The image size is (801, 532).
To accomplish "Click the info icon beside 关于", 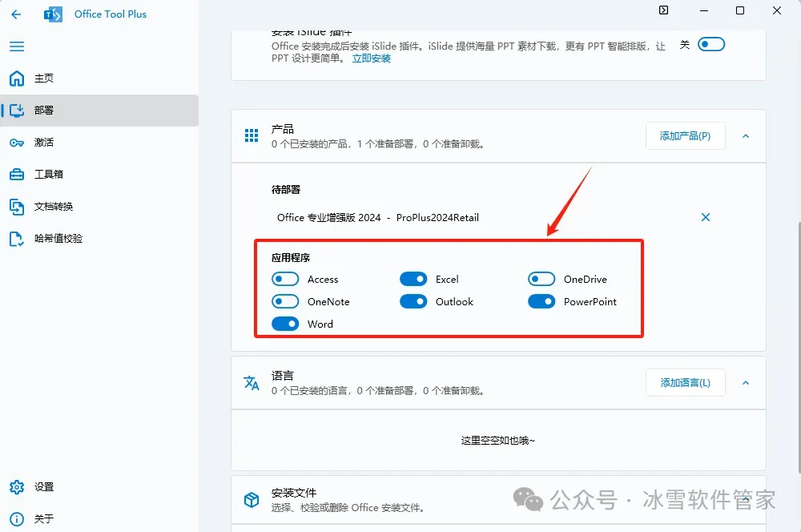I will click(x=17, y=519).
